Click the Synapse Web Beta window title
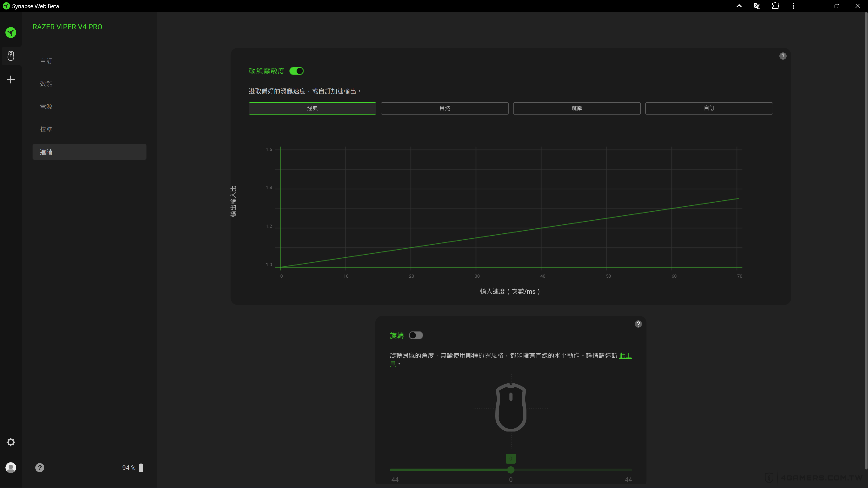This screenshot has height=488, width=868. (35, 6)
